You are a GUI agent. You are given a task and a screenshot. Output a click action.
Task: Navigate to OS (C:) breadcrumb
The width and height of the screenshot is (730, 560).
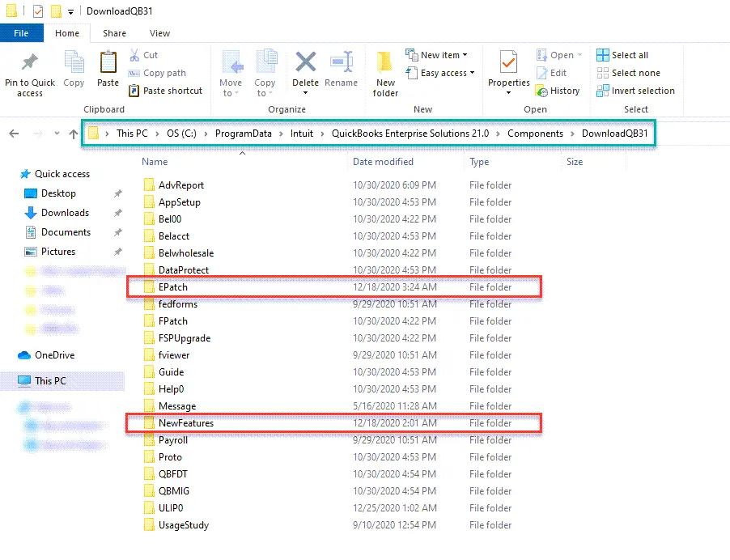pyautogui.click(x=181, y=134)
